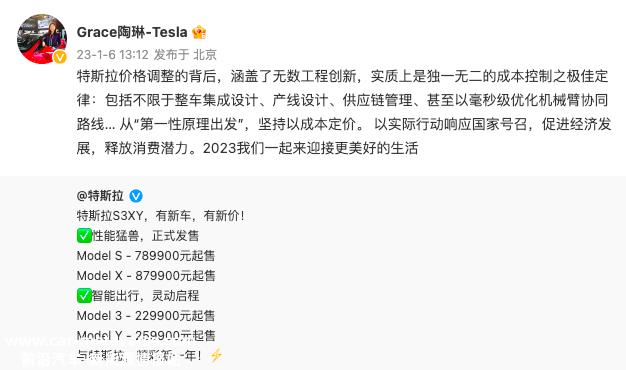Click the 性能猛兽，正式发售 text

[145, 236]
